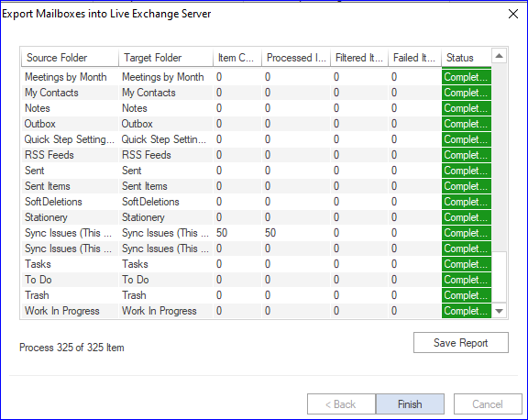This screenshot has height=420, width=528.
Task: Click the Cancel button
Action: [488, 403]
